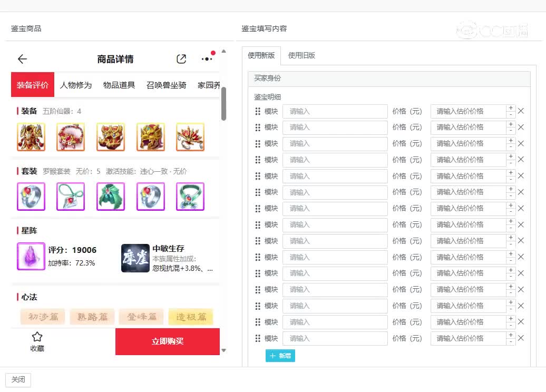Select the red bead bracelet equipment icon
This screenshot has height=392, width=546.
coord(71,137)
